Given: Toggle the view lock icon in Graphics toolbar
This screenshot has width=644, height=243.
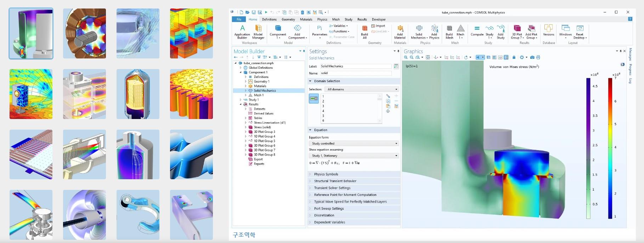Looking at the screenshot, I should [514, 57].
